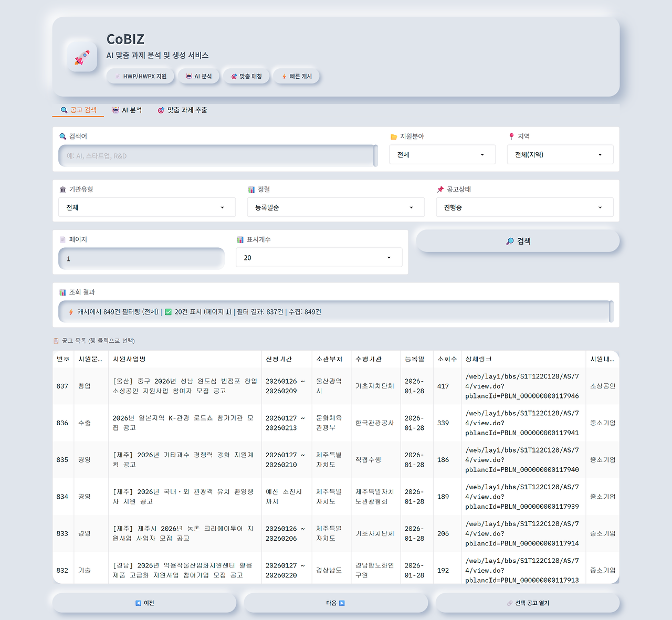Screen dimensions: 672x620
Task: Click the magnifier icon beside 검색어 label
Action: coord(62,136)
